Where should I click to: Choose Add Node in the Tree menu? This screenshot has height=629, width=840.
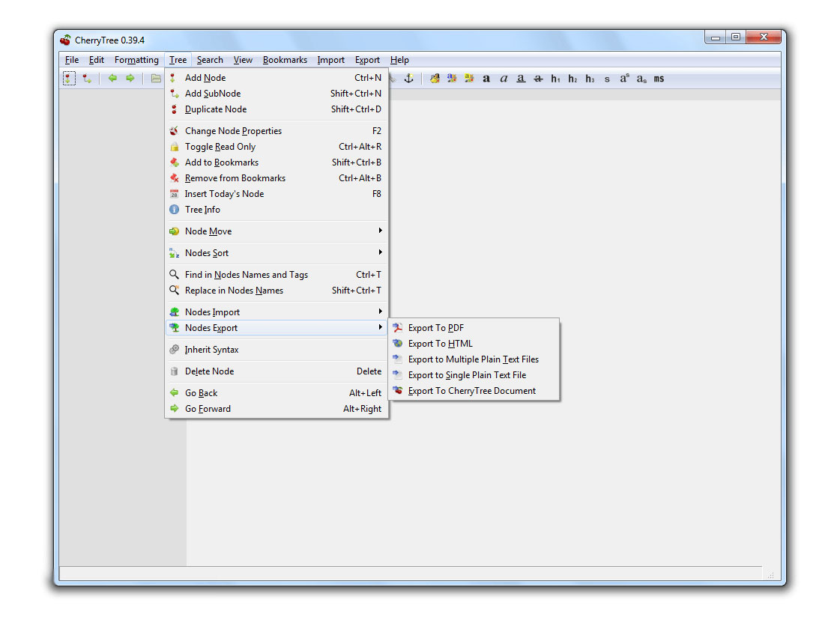(x=277, y=78)
